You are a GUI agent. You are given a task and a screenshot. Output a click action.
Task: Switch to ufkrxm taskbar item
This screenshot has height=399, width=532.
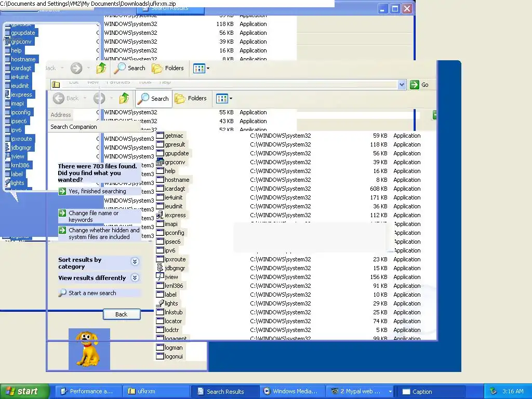tap(156, 392)
